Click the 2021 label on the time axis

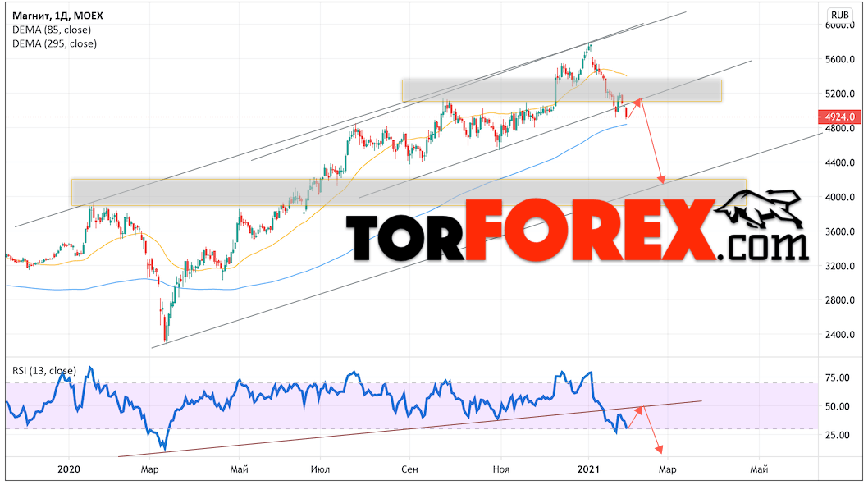tap(588, 469)
